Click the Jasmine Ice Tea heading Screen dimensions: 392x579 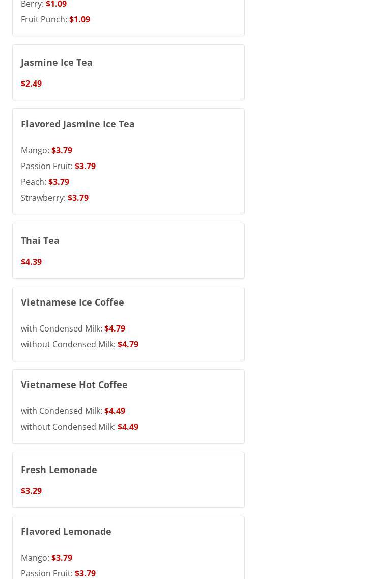(57, 62)
